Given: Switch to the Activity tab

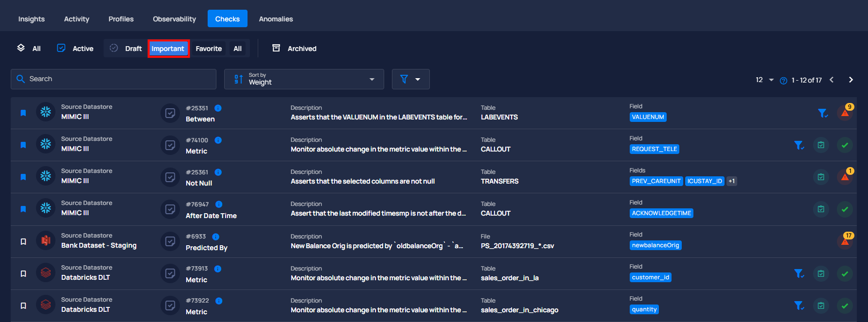Looking at the screenshot, I should pyautogui.click(x=76, y=19).
